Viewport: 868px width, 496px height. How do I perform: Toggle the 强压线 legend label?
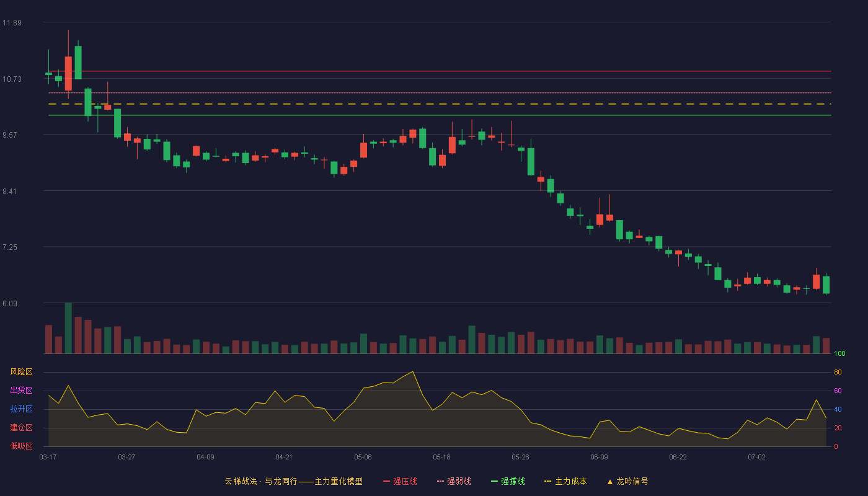tap(405, 481)
